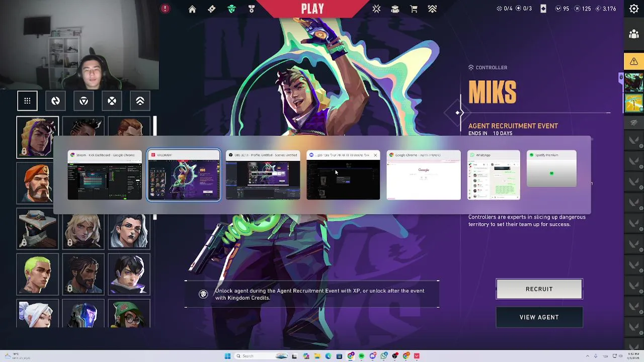Filter agents by Controller double-chevron icon
The image size is (644, 362).
coord(140,101)
